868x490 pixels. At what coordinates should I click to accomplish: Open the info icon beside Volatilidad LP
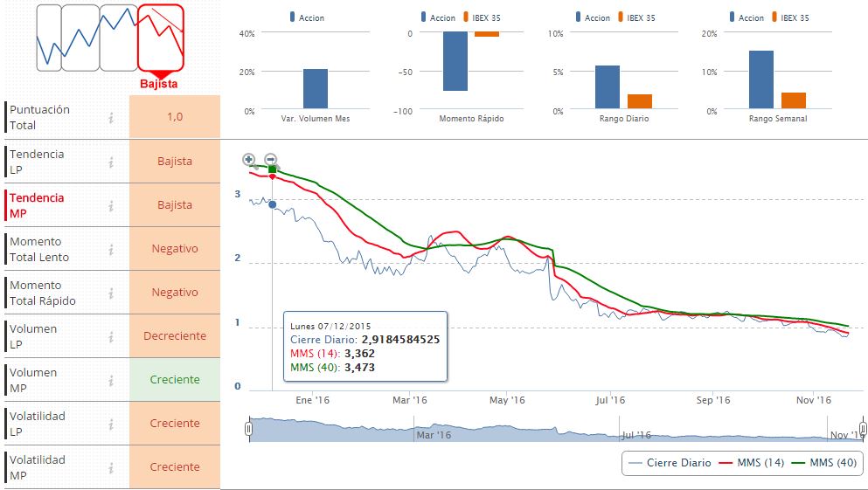(x=111, y=424)
